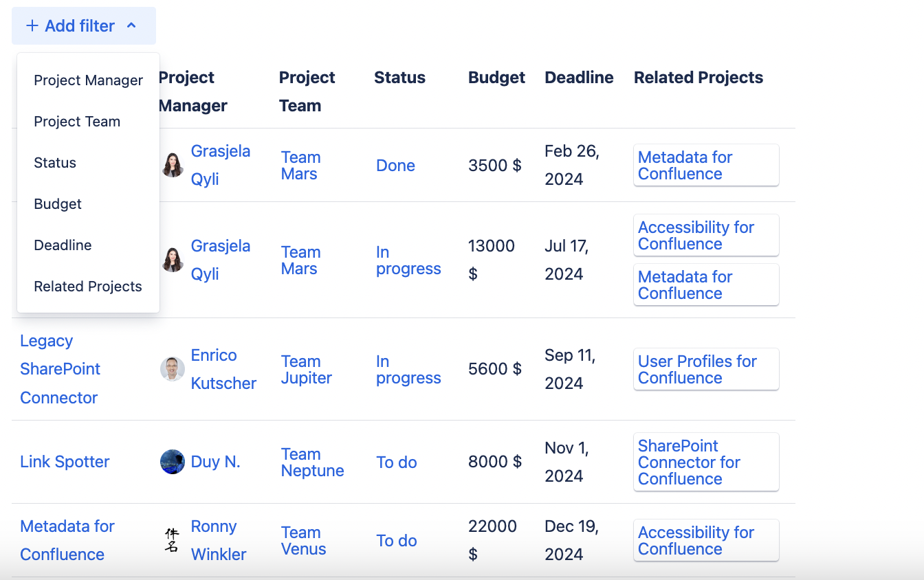The height and width of the screenshot is (580, 924).
Task: Select Status in the filter list
Action: [x=55, y=163]
